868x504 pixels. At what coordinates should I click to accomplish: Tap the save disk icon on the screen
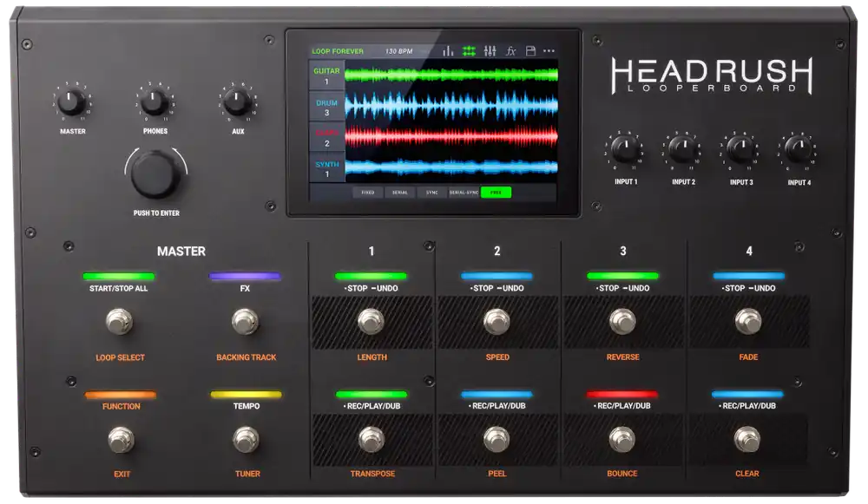pos(530,51)
